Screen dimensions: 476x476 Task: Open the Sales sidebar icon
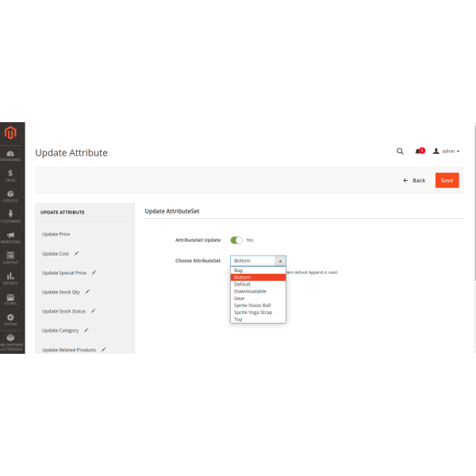click(x=10, y=175)
